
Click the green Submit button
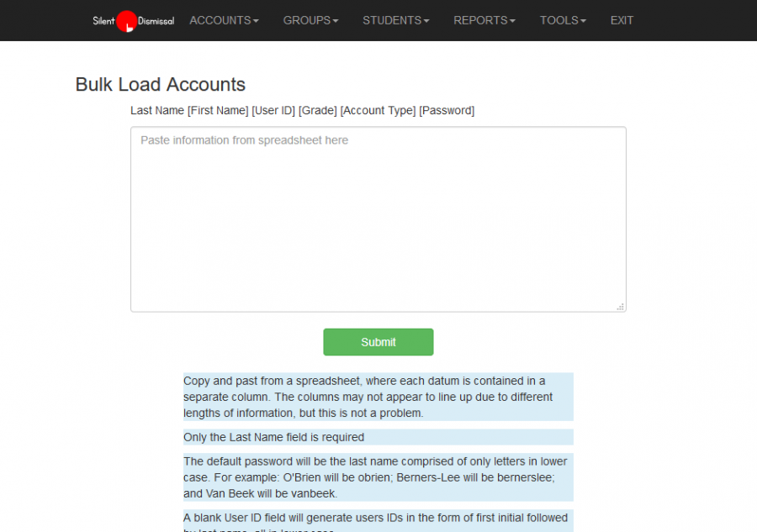point(378,342)
